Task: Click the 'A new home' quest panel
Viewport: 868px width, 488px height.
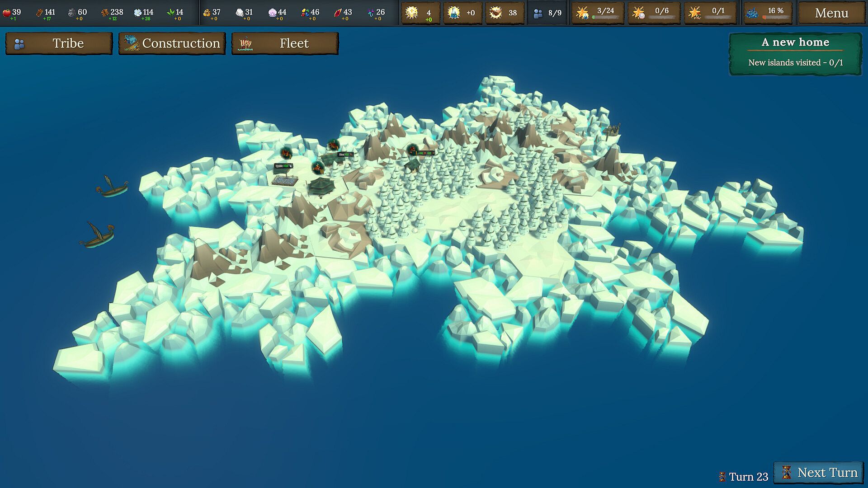Action: point(795,53)
